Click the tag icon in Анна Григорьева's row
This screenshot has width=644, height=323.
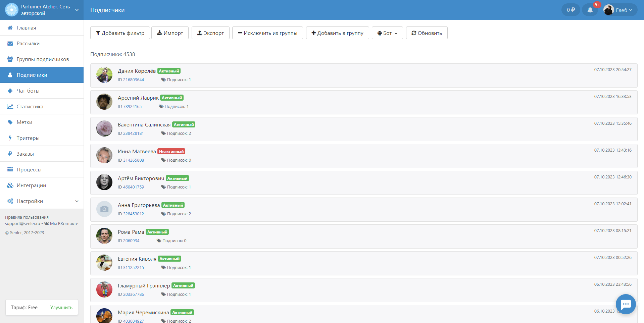(163, 214)
